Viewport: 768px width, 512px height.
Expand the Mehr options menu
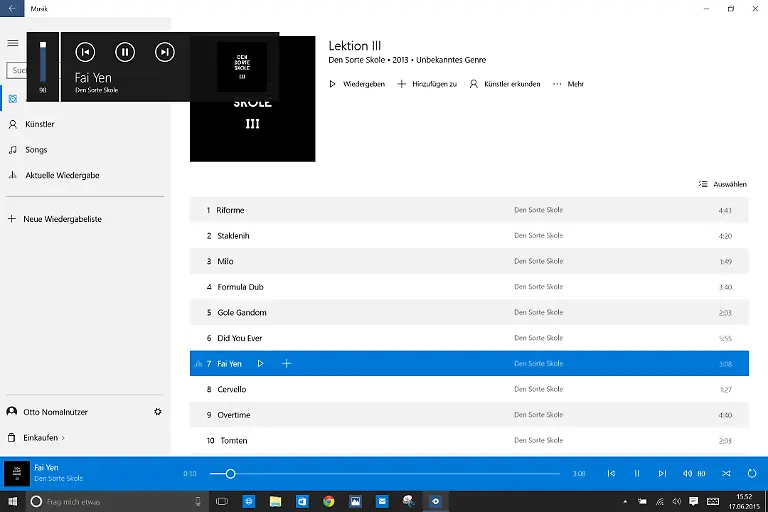coord(568,84)
